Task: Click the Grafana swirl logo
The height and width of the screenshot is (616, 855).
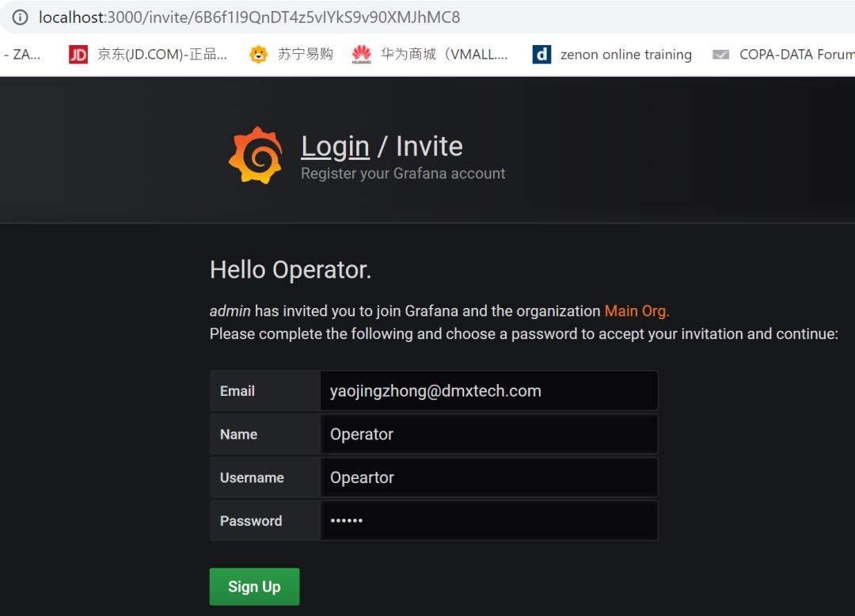Action: (x=256, y=155)
